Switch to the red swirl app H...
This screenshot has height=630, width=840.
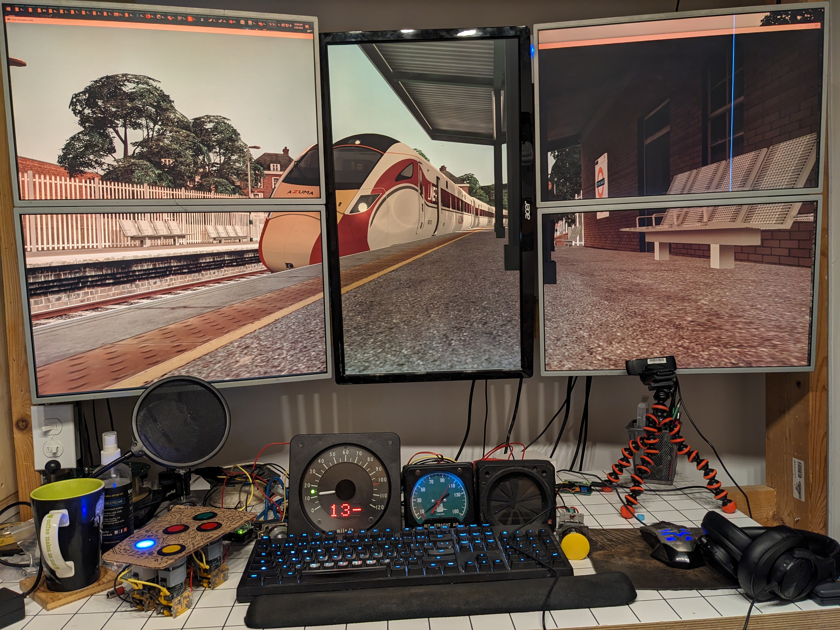[x=151, y=16]
